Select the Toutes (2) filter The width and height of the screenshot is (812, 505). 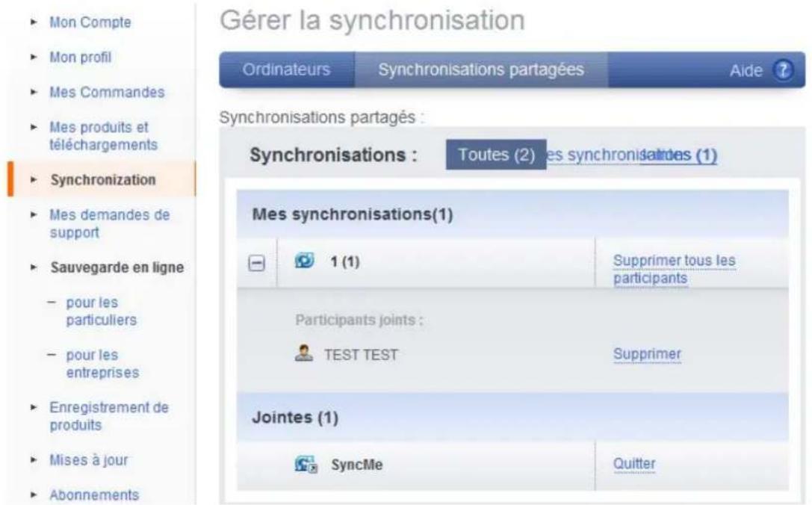click(x=496, y=155)
